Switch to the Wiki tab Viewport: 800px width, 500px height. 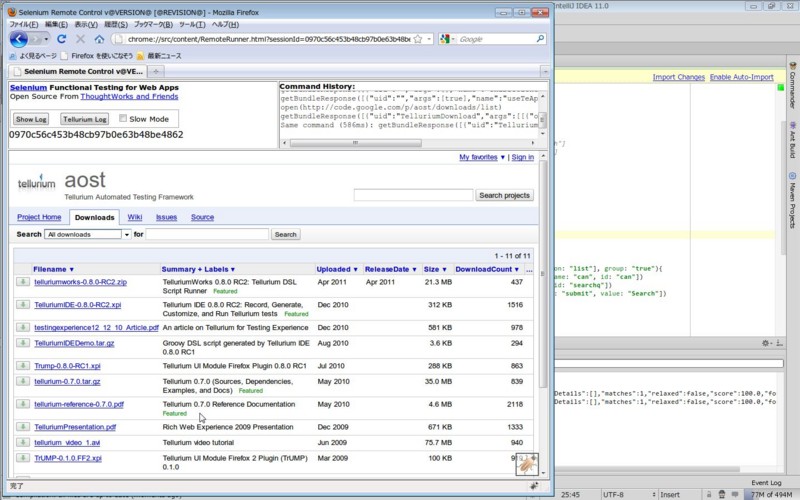[135, 217]
